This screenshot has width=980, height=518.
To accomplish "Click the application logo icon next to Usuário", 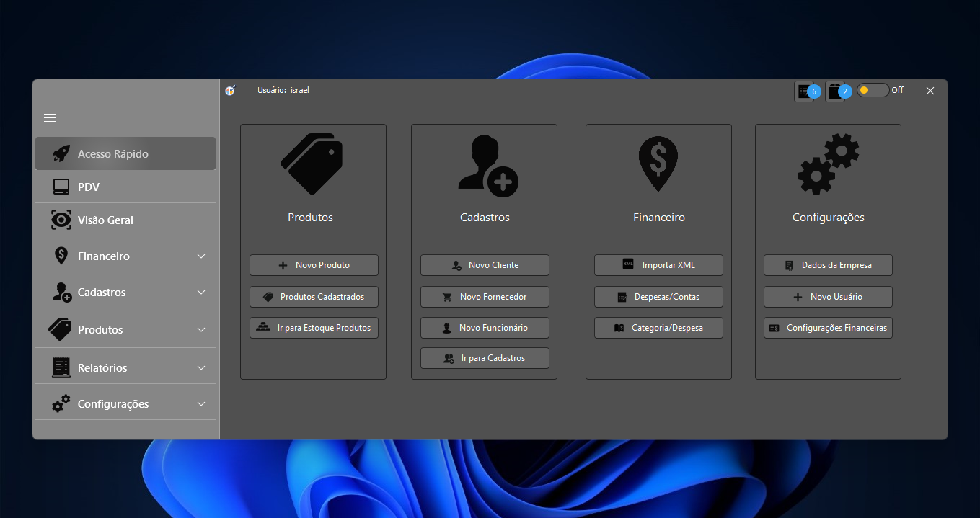I will 230,90.
